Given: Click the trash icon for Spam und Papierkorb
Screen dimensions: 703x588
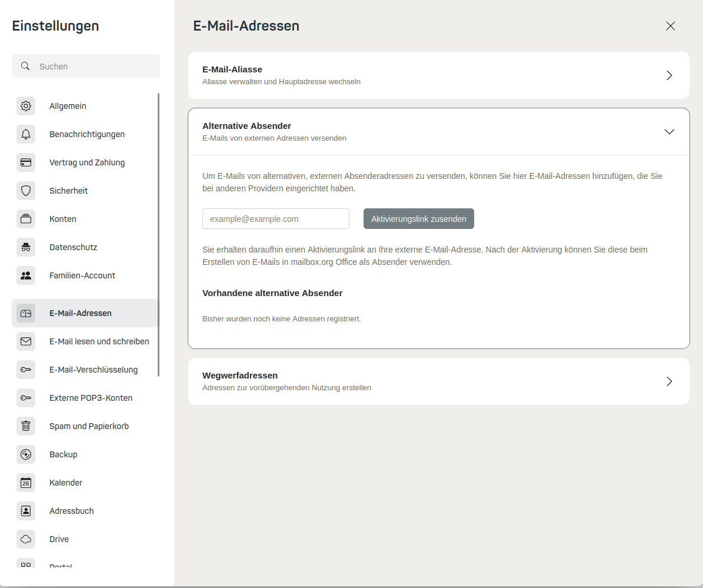Looking at the screenshot, I should (x=26, y=426).
